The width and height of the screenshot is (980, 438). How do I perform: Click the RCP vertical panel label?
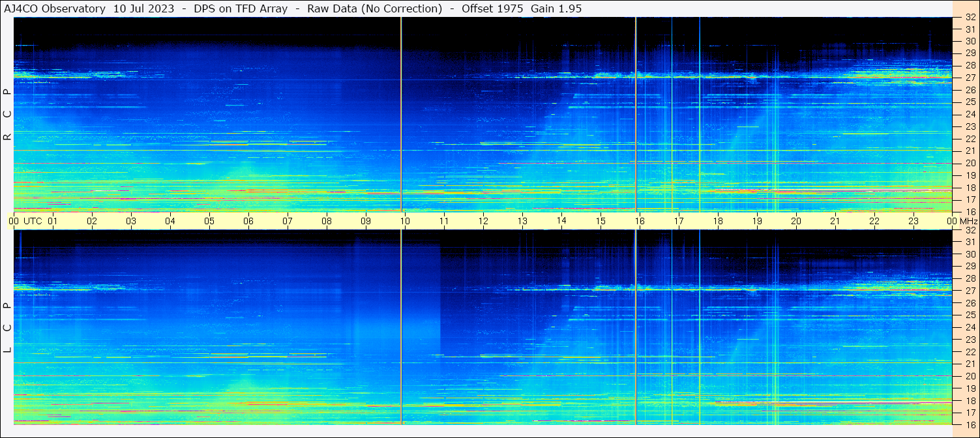(x=7, y=115)
